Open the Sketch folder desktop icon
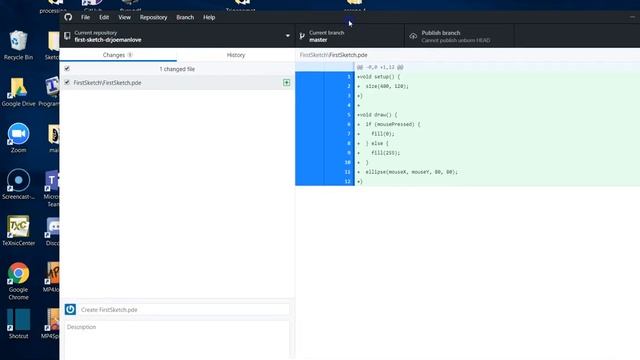 point(53,45)
